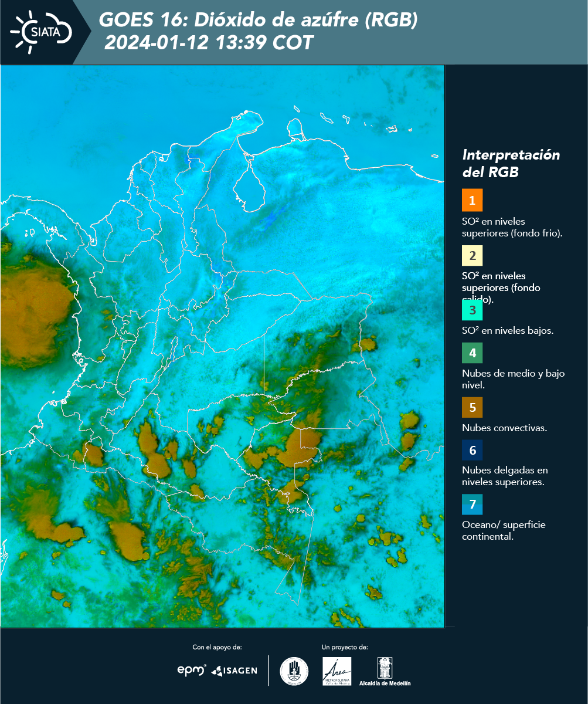The width and height of the screenshot is (588, 704).
Task: Click the 'SO² en niveles bajos.' label
Action: click(x=508, y=330)
